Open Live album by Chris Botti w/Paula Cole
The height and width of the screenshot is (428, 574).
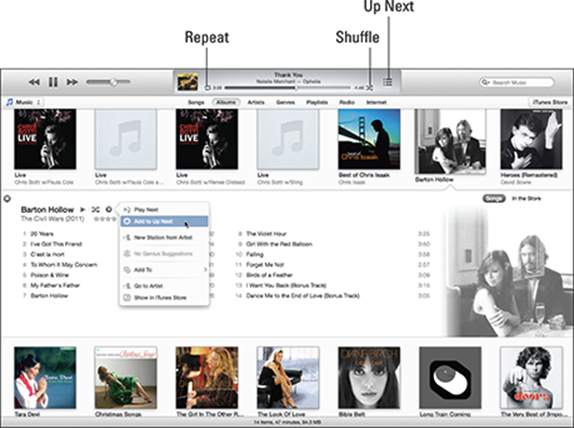(45, 139)
